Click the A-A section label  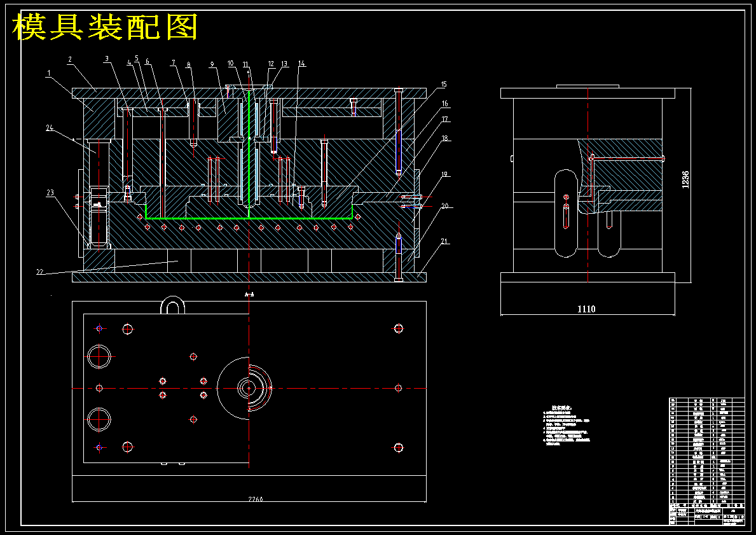pyautogui.click(x=249, y=294)
